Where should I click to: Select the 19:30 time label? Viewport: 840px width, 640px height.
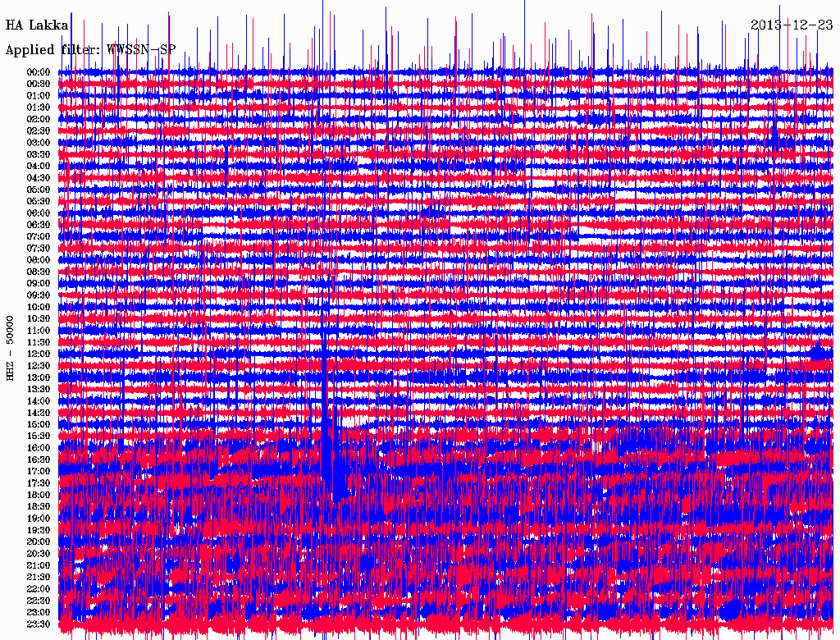click(39, 530)
